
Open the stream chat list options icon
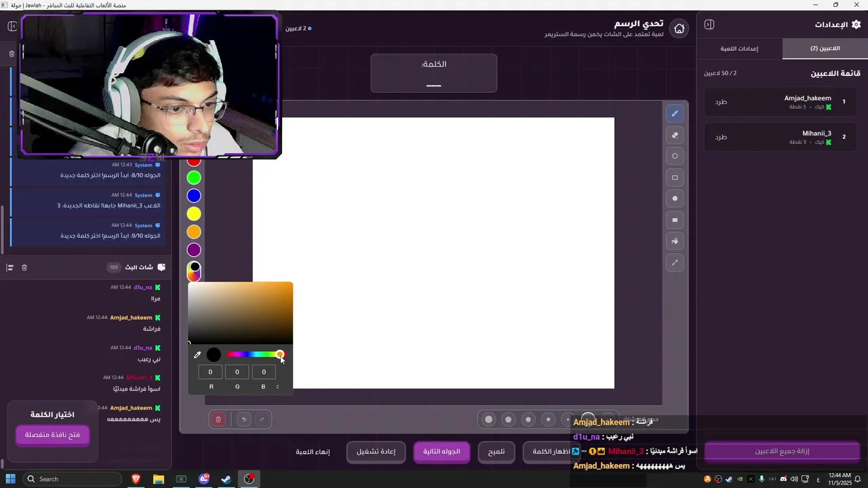(10, 268)
